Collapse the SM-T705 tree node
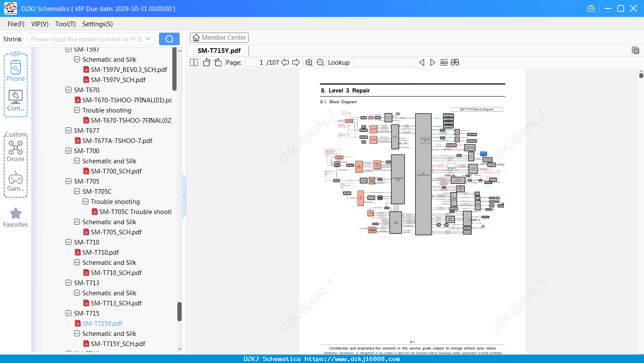 pos(69,181)
